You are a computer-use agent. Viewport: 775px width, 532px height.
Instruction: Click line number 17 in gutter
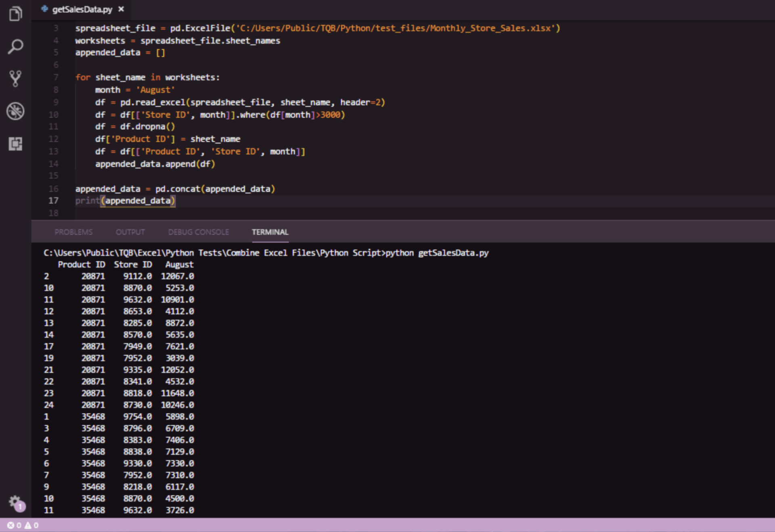click(53, 200)
